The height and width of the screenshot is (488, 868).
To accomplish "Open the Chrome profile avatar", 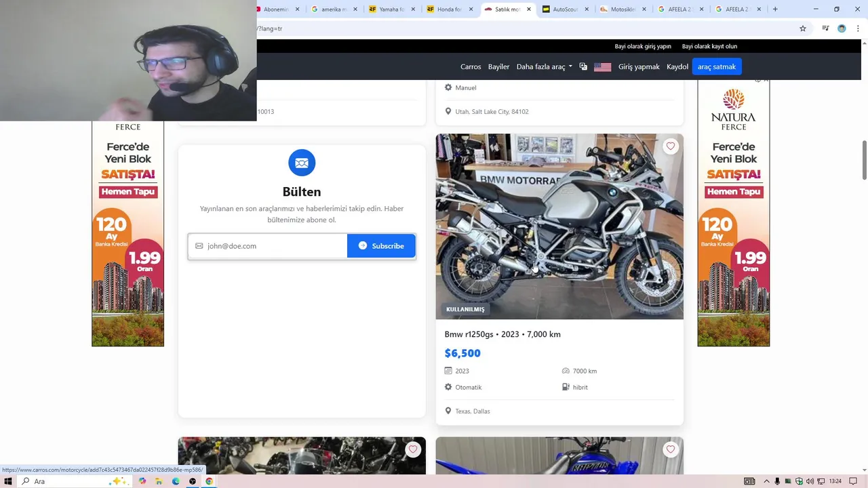I will click(x=842, y=28).
